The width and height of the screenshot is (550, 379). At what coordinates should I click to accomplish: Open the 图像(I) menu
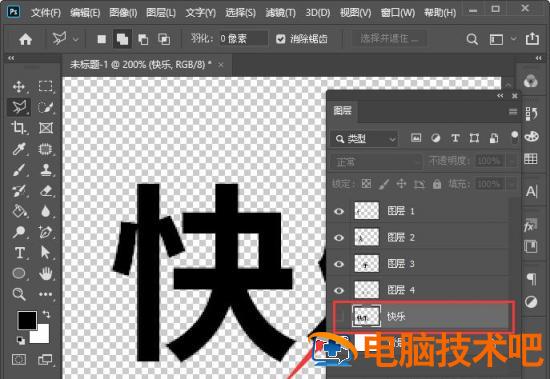123,13
